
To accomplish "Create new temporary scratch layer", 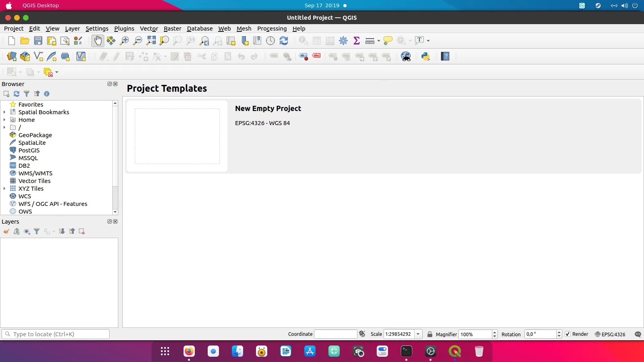I will pyautogui.click(x=65, y=56).
